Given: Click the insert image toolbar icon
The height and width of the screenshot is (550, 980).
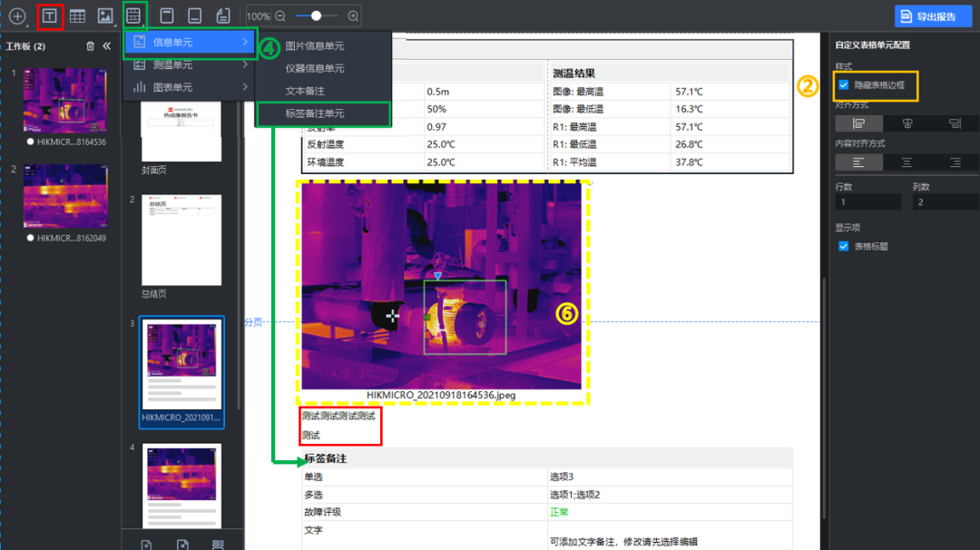Looking at the screenshot, I should pyautogui.click(x=105, y=16).
